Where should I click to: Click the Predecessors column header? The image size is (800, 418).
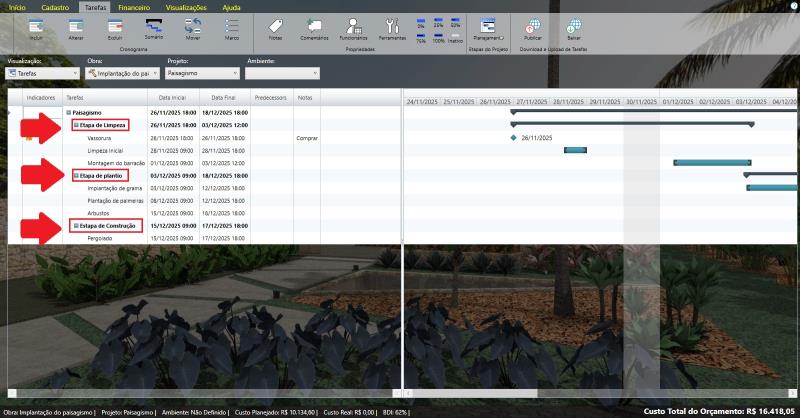(270, 98)
